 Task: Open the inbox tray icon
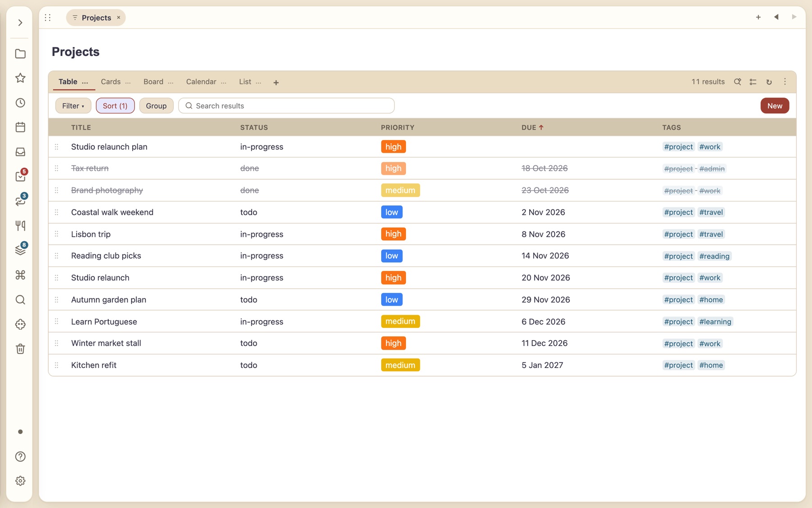coord(20,152)
